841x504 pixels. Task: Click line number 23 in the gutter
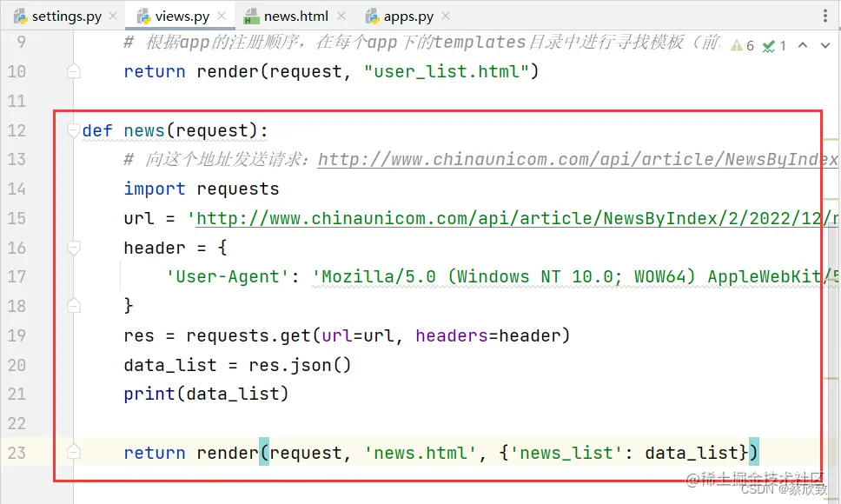17,453
